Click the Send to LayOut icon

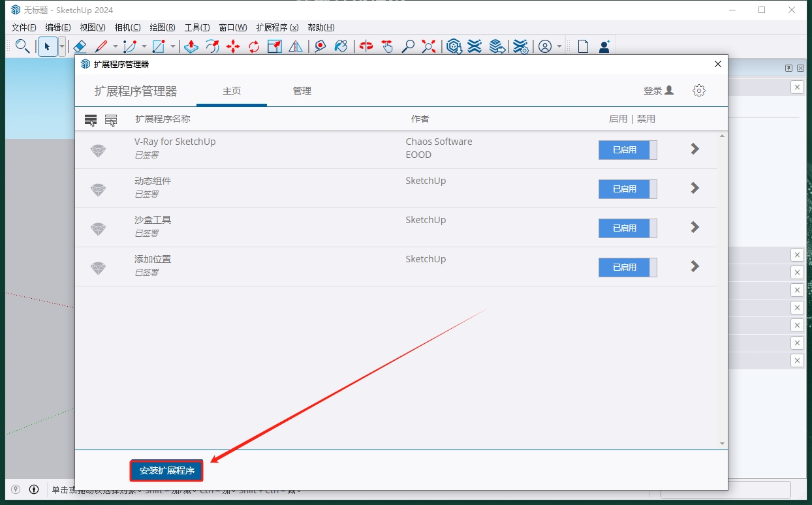pos(497,46)
